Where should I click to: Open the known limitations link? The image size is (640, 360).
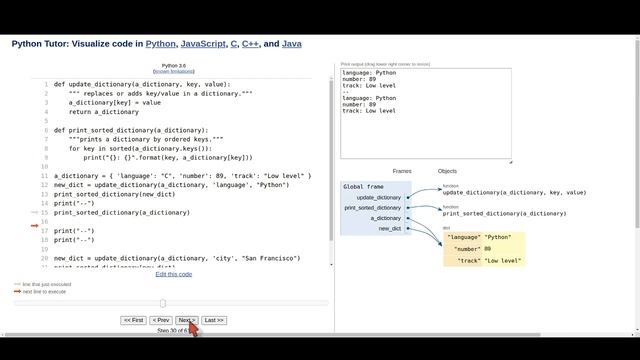pyautogui.click(x=173, y=71)
